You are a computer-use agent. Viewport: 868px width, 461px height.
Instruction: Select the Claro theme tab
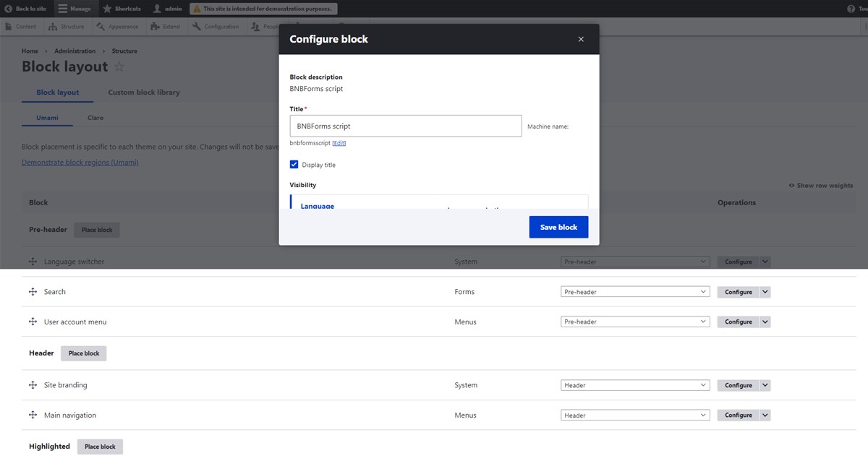95,118
